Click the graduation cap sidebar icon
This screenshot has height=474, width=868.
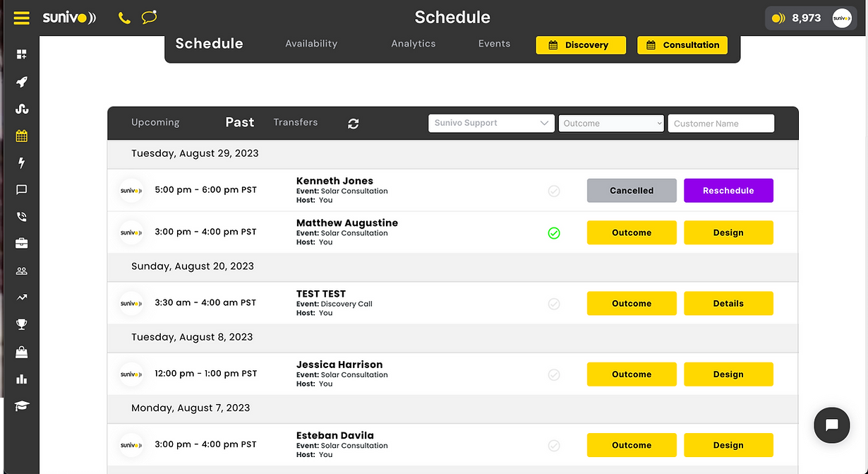[22, 406]
